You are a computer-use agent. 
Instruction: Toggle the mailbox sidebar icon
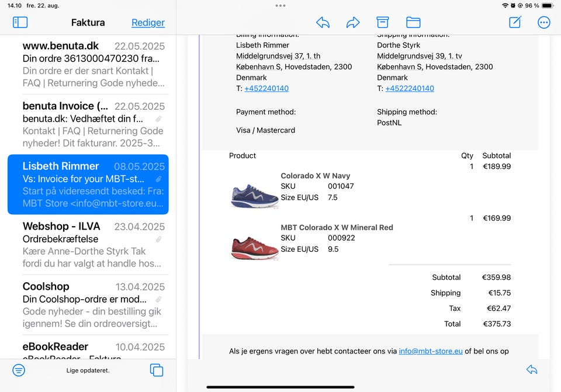click(x=20, y=22)
